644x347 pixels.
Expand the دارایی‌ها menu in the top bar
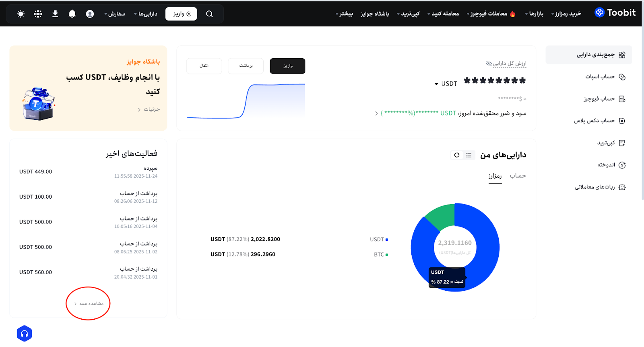(x=146, y=14)
